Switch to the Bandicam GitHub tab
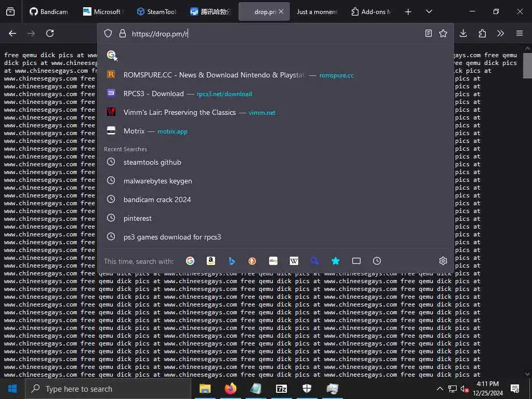Image resolution: width=532 pixels, height=399 pixels. pyautogui.click(x=49, y=11)
